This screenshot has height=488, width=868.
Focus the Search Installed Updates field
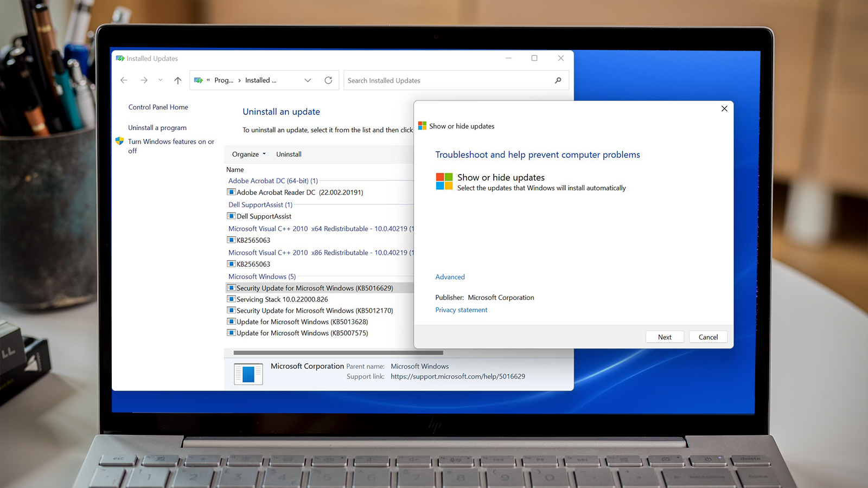click(456, 80)
